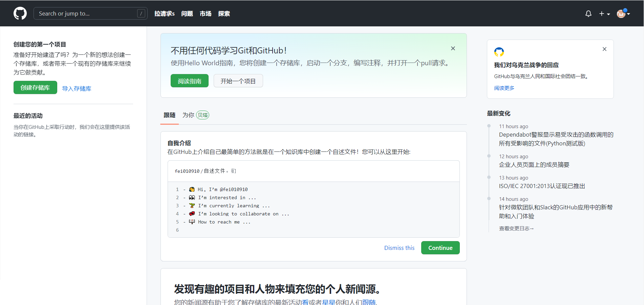The height and width of the screenshot is (305, 644).
Task: Open the GitHub Octocat home logo
Action: coord(20,14)
